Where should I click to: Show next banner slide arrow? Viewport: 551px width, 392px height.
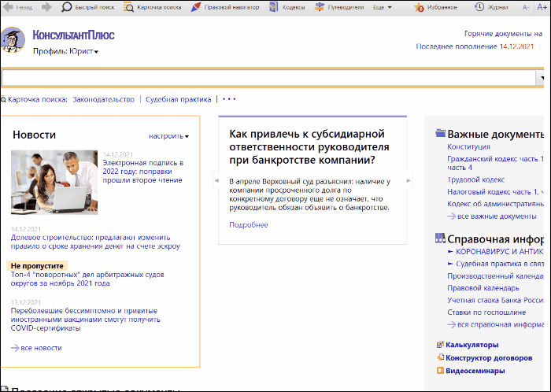pyautogui.click(x=409, y=180)
